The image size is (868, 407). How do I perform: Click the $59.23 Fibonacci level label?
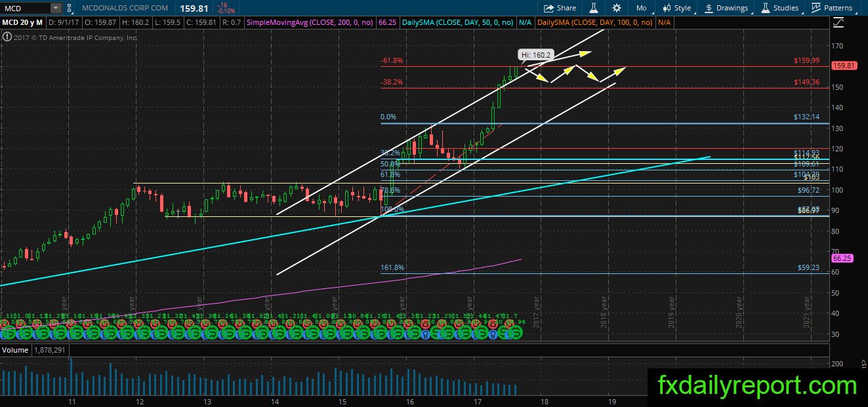[x=808, y=267]
